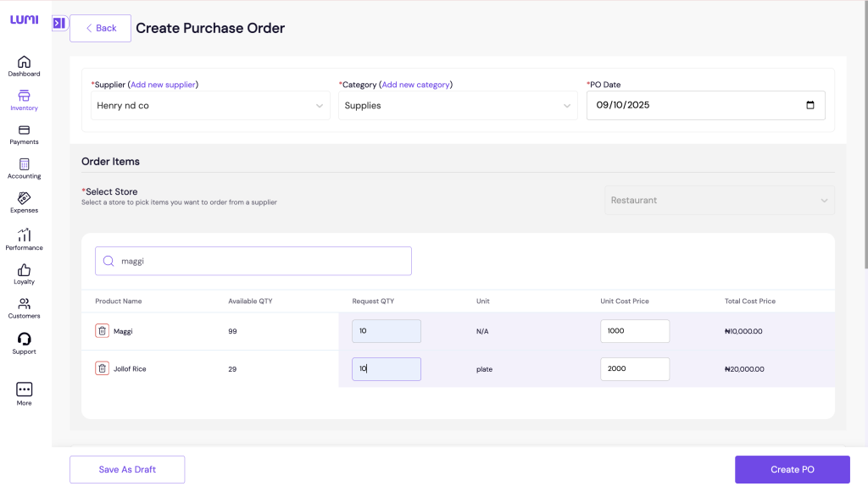
Task: View Performance analytics
Action: [x=24, y=238]
